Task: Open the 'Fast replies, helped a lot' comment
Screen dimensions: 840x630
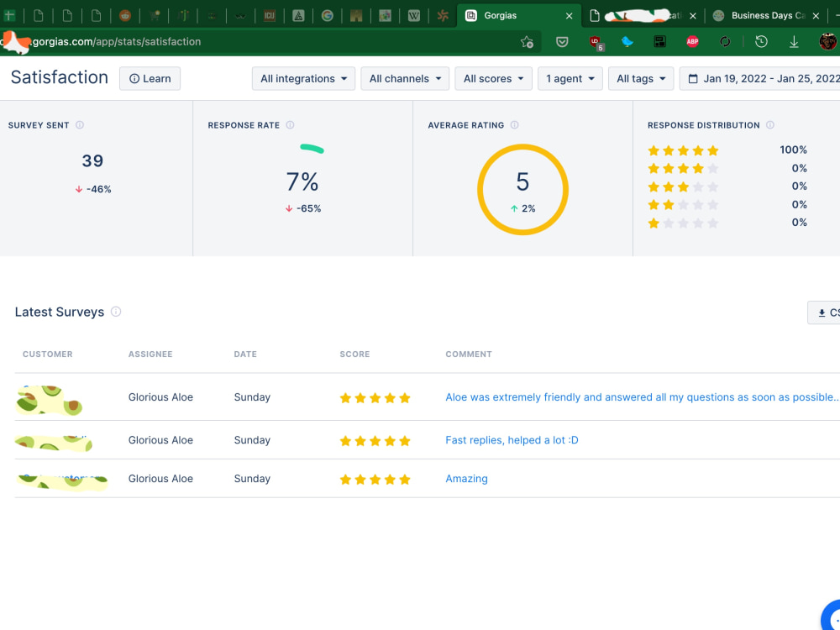Action: click(512, 440)
